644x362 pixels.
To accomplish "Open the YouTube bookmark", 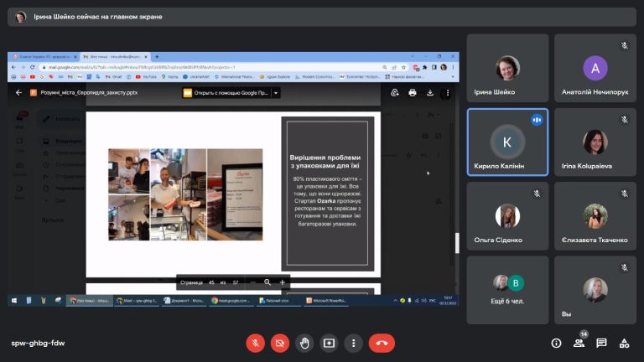I will (146, 77).
